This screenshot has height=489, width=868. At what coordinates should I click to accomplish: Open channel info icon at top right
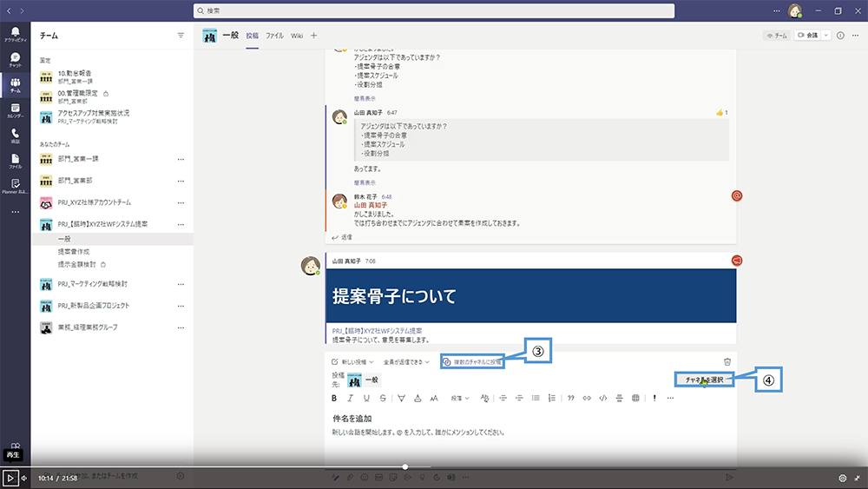pyautogui.click(x=840, y=36)
